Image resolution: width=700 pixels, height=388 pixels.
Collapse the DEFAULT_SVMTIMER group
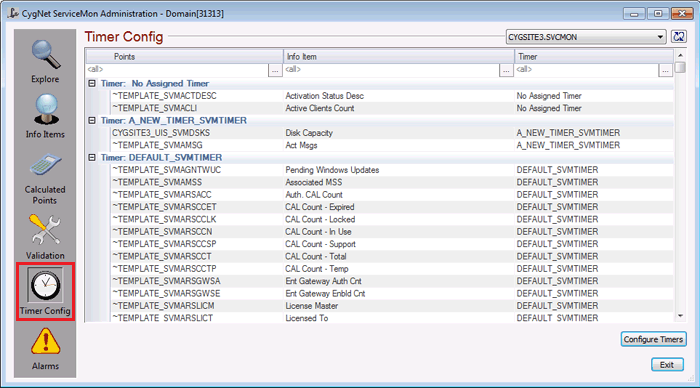92,158
